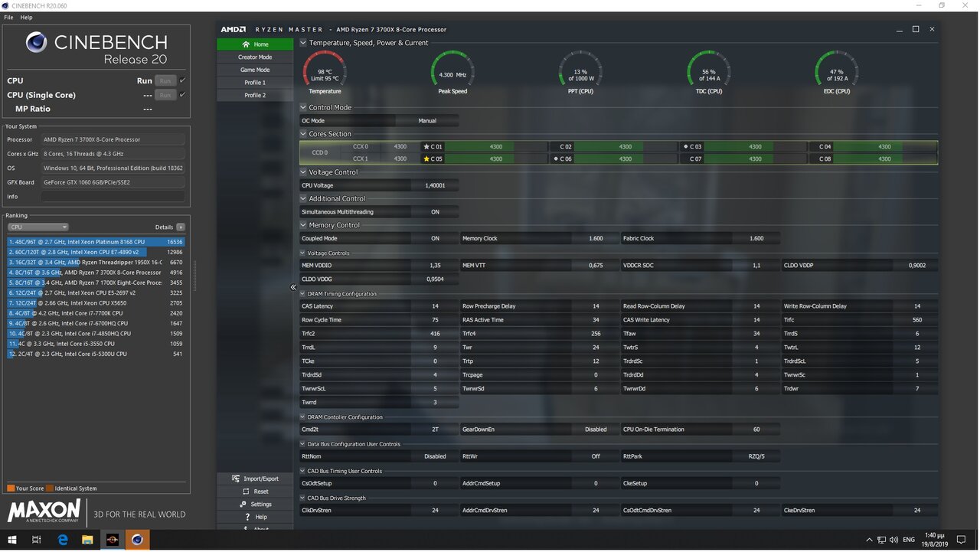
Task: Click the Info input field in Cinebench
Action: point(113,197)
